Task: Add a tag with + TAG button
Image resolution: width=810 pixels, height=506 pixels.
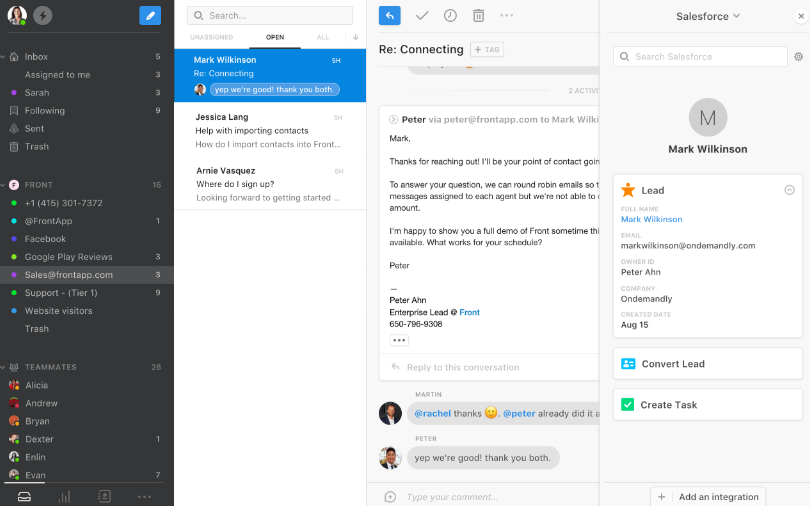Action: point(487,50)
